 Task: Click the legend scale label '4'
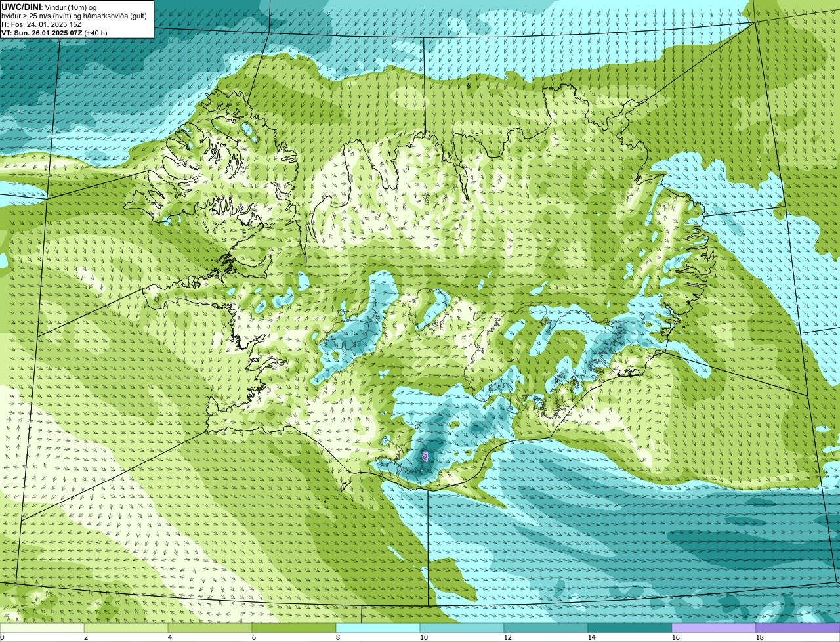tap(170, 637)
